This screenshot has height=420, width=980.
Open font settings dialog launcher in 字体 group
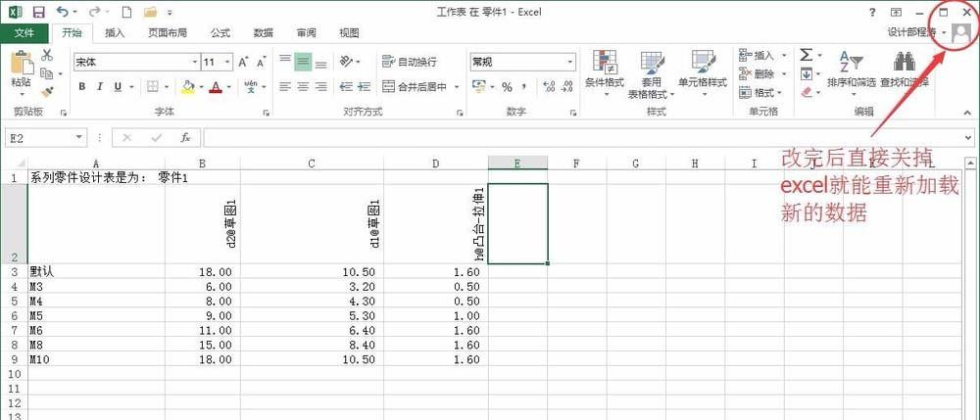pyautogui.click(x=267, y=113)
